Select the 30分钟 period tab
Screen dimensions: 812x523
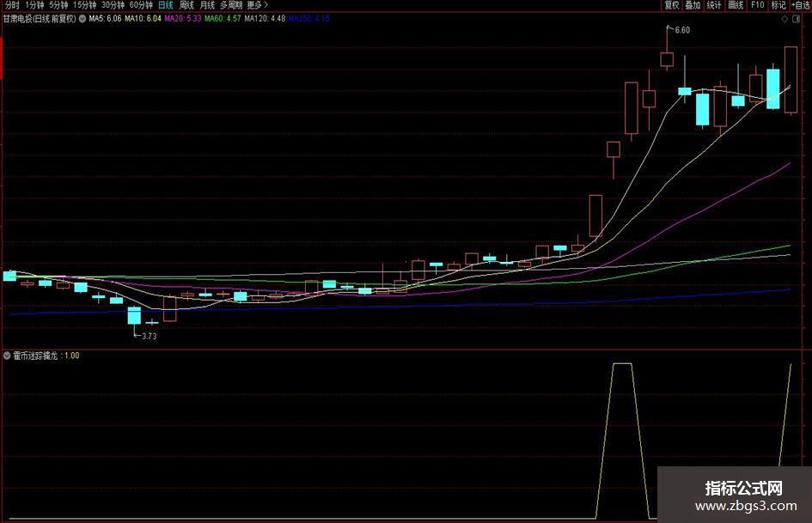[113, 4]
